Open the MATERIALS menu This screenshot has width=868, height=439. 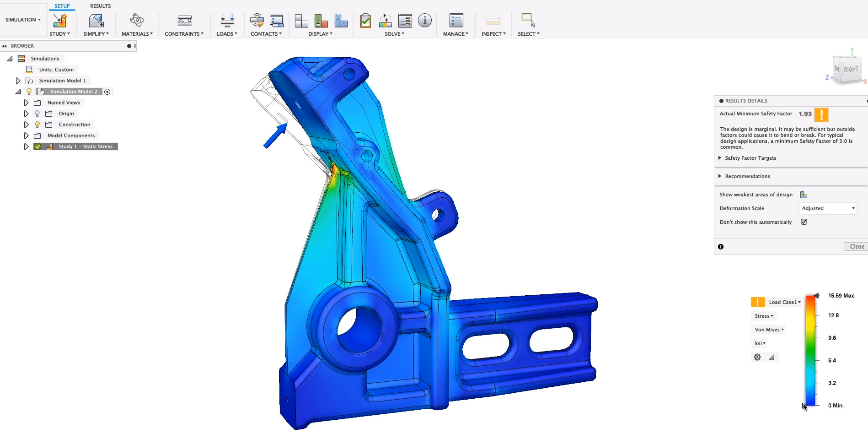[x=137, y=34]
